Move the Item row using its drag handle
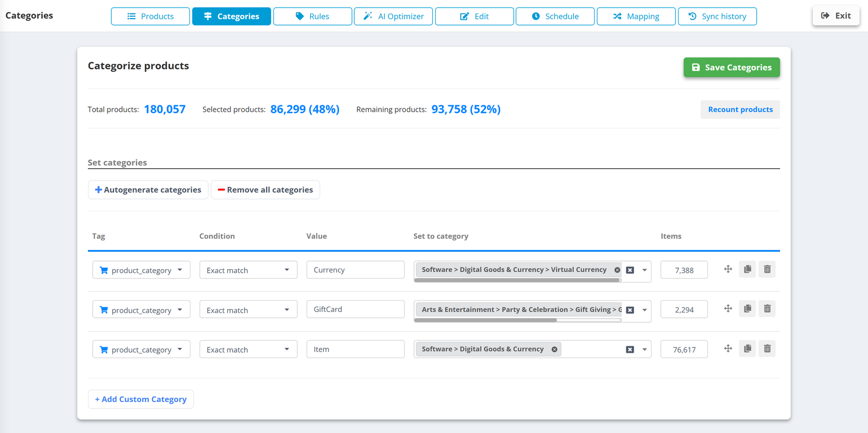 pyautogui.click(x=728, y=348)
